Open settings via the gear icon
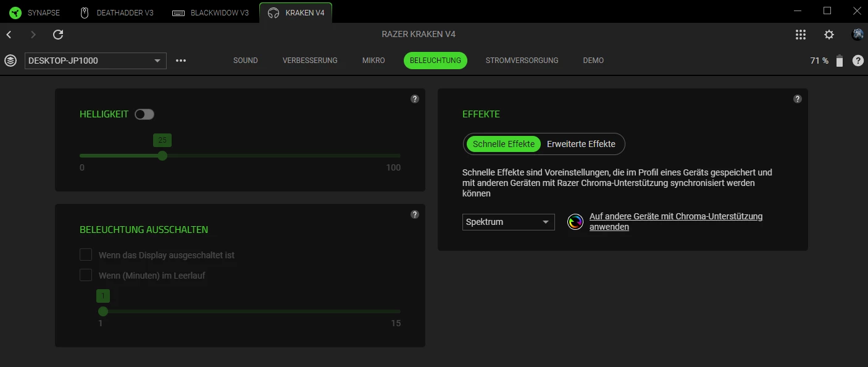The width and height of the screenshot is (868, 367). pos(829,35)
